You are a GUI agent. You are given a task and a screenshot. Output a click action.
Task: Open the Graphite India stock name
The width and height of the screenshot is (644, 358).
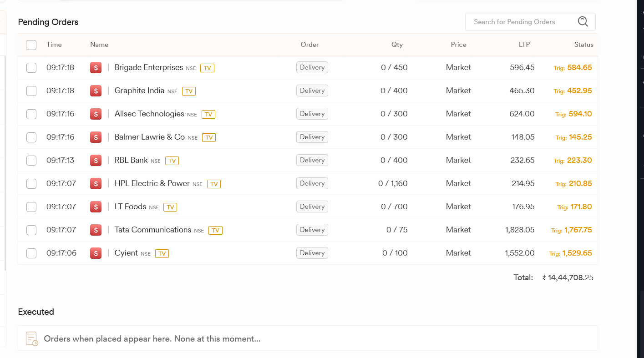click(x=139, y=91)
